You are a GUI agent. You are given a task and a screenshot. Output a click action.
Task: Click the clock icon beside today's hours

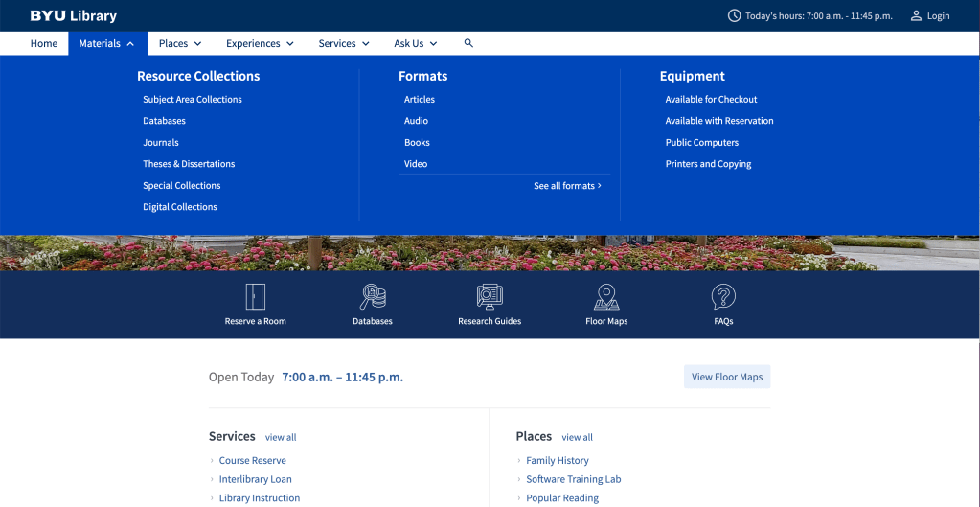[x=735, y=15]
